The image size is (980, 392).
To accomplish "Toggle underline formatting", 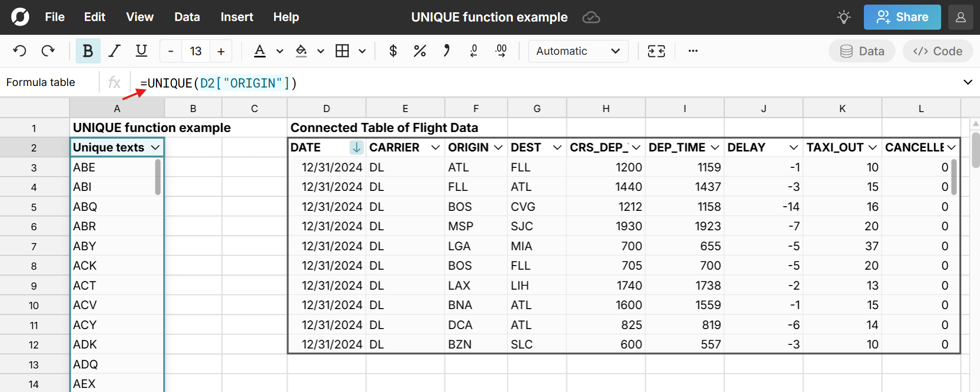I will pyautogui.click(x=141, y=51).
